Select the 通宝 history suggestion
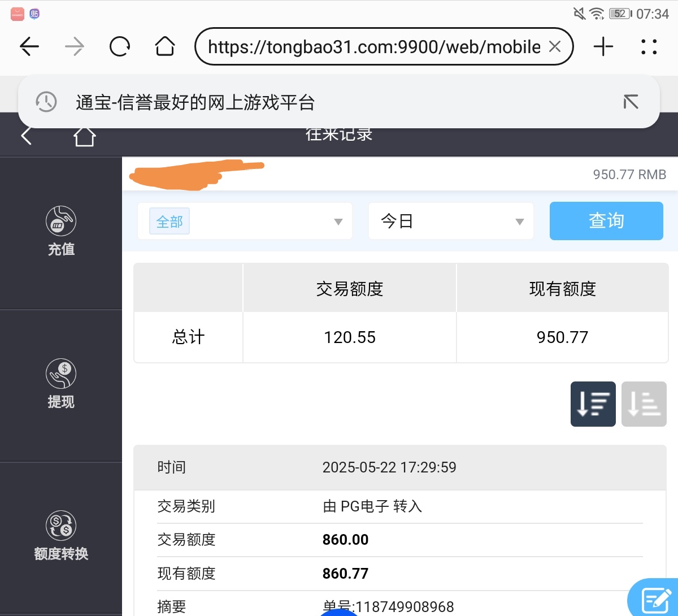This screenshot has width=678, height=616. tap(195, 102)
